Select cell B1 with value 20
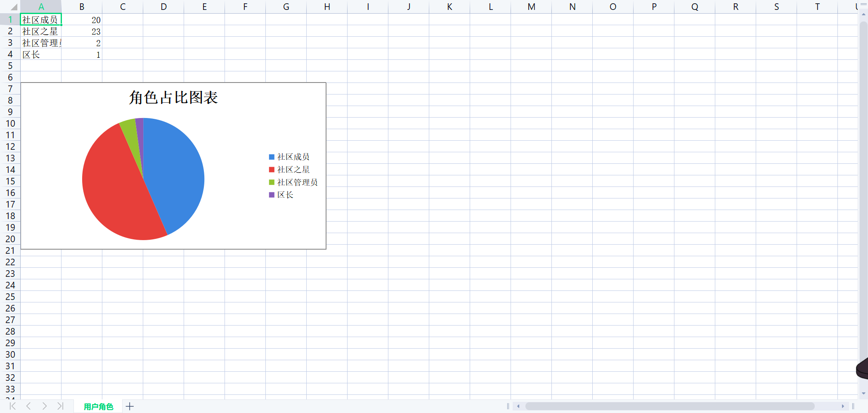Screen dimensions: 868x413 click(x=82, y=19)
